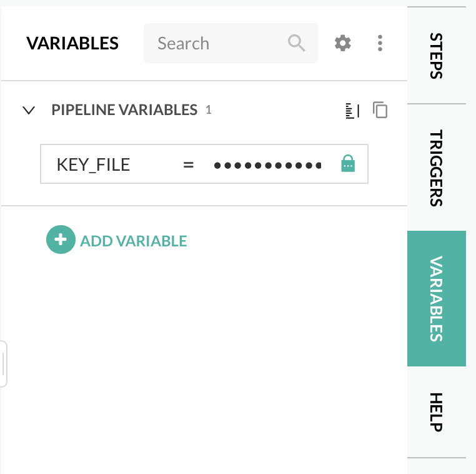Select the highlighted VARIABLES side tab
This screenshot has width=476, height=474.
click(436, 298)
